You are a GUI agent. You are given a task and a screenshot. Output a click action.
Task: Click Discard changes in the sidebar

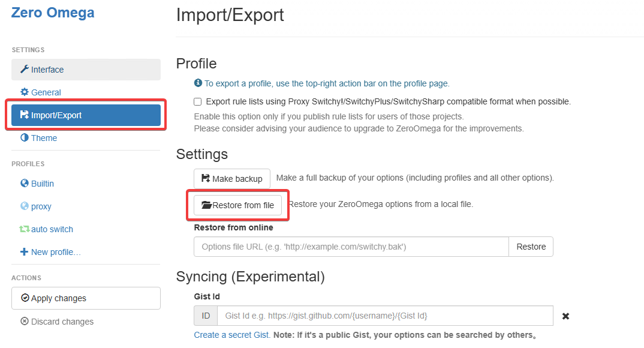tap(57, 322)
